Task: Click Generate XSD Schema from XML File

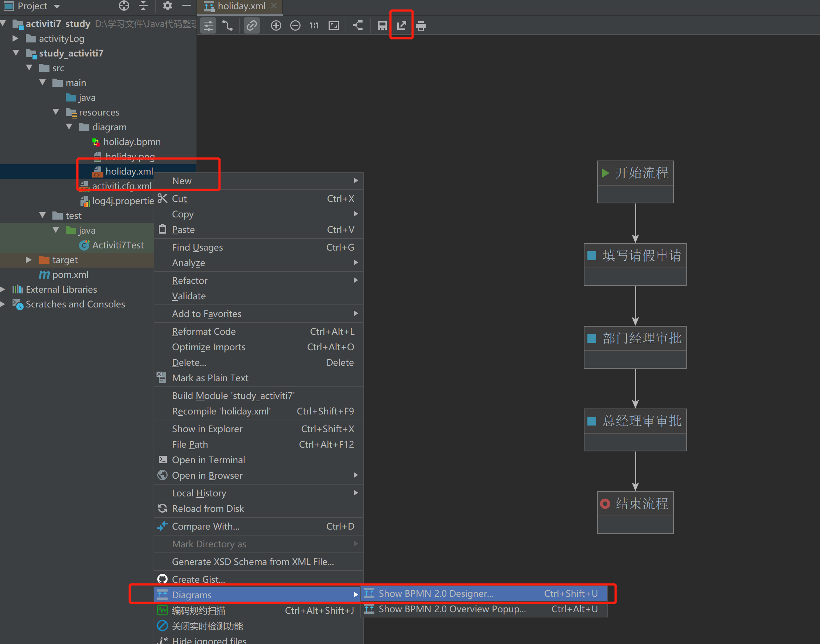Action: (259, 561)
